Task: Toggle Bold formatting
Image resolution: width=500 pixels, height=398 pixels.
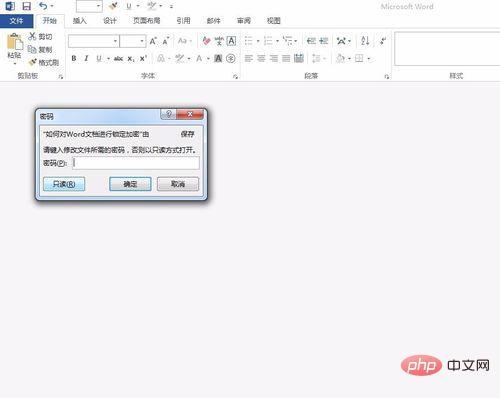Action: pyautogui.click(x=74, y=59)
